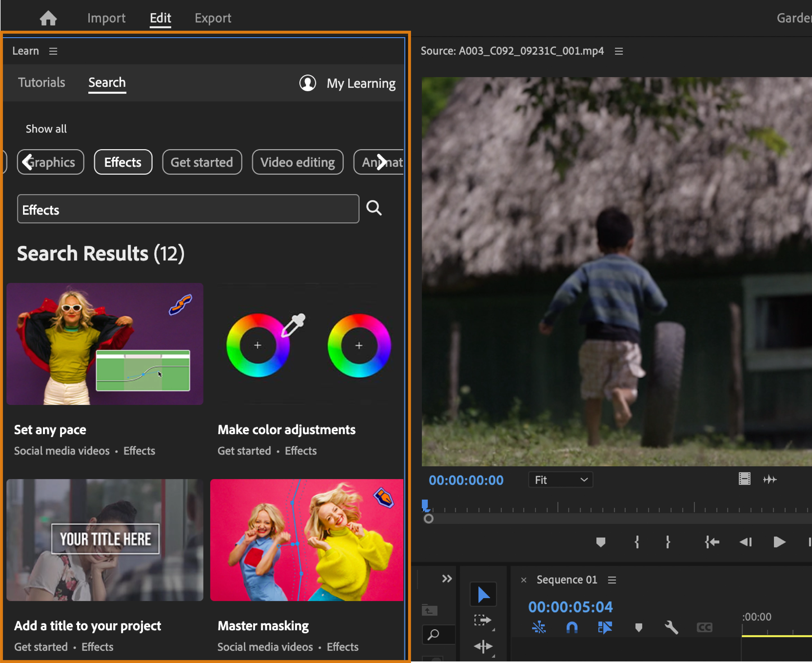Click Mark In bracket button
Screen dimensions: 812x663
636,542
